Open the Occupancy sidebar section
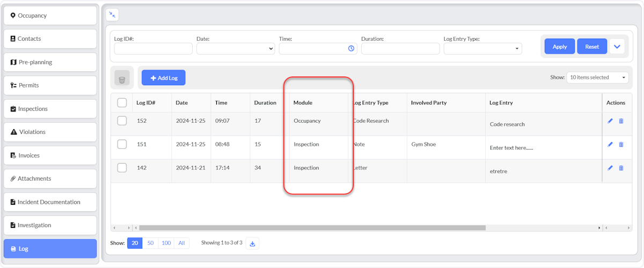This screenshot has width=644, height=268. tap(50, 16)
